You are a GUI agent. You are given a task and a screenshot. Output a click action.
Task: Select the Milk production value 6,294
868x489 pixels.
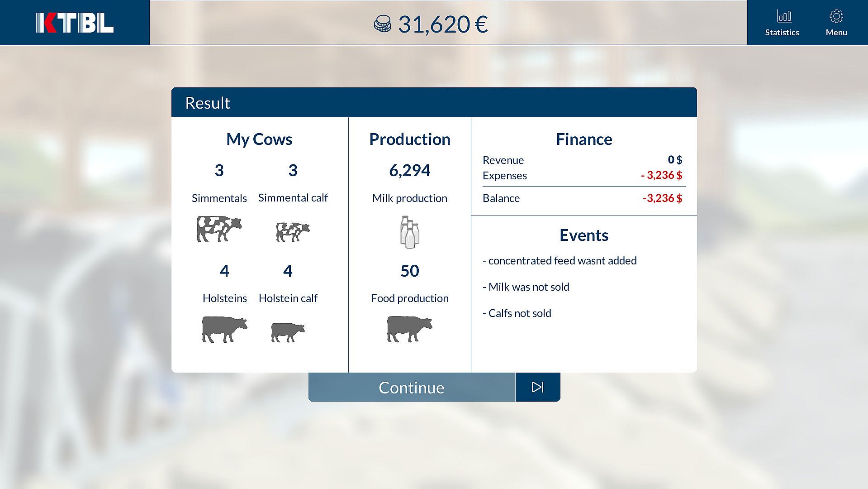click(x=409, y=170)
